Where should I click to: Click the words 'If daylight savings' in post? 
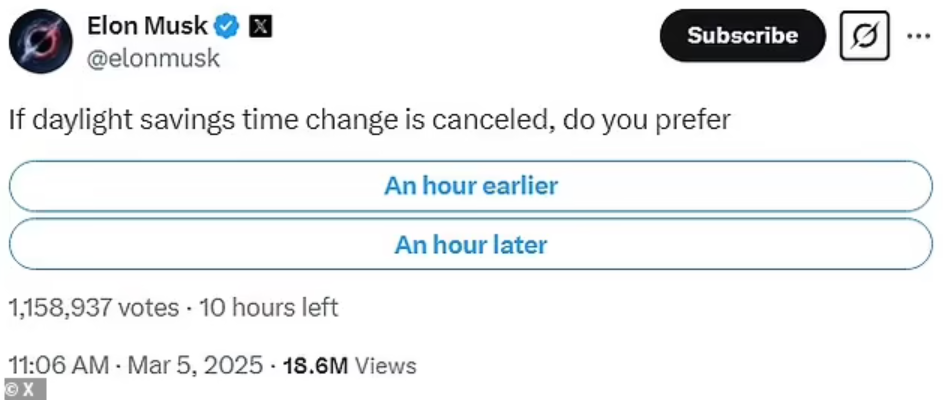coord(121,121)
